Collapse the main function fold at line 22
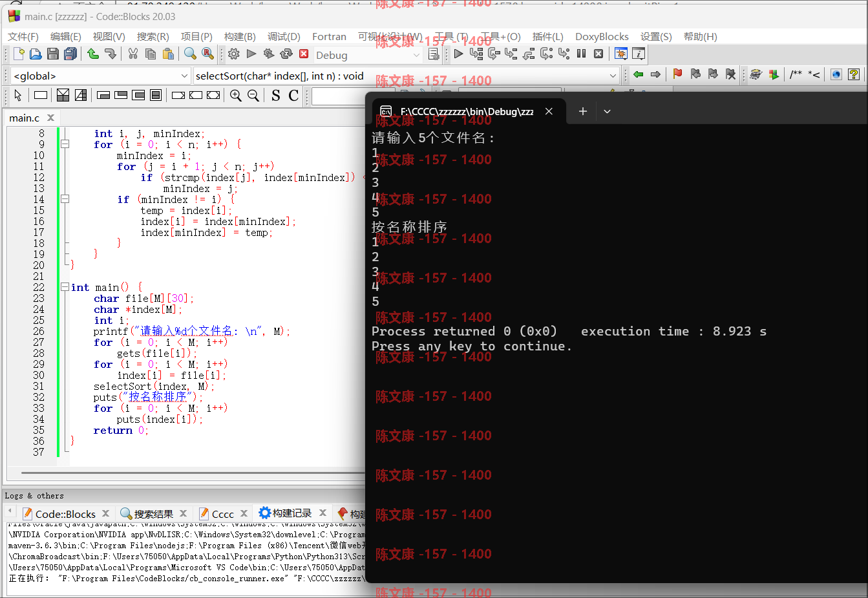This screenshot has height=598, width=868. 65,287
